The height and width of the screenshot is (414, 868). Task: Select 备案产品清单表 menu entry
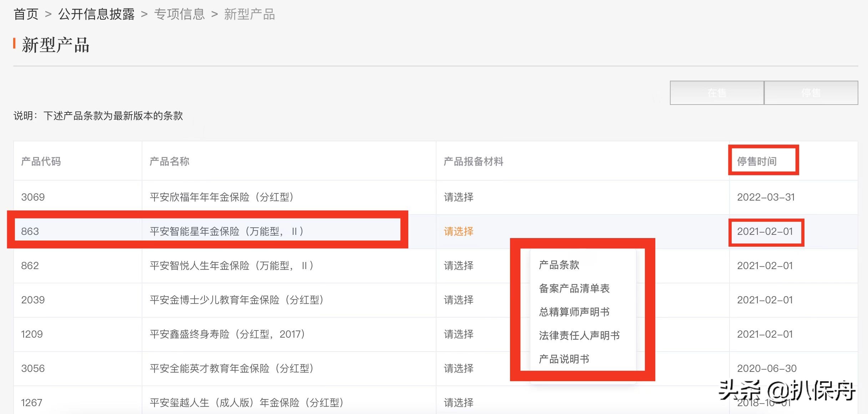(574, 288)
